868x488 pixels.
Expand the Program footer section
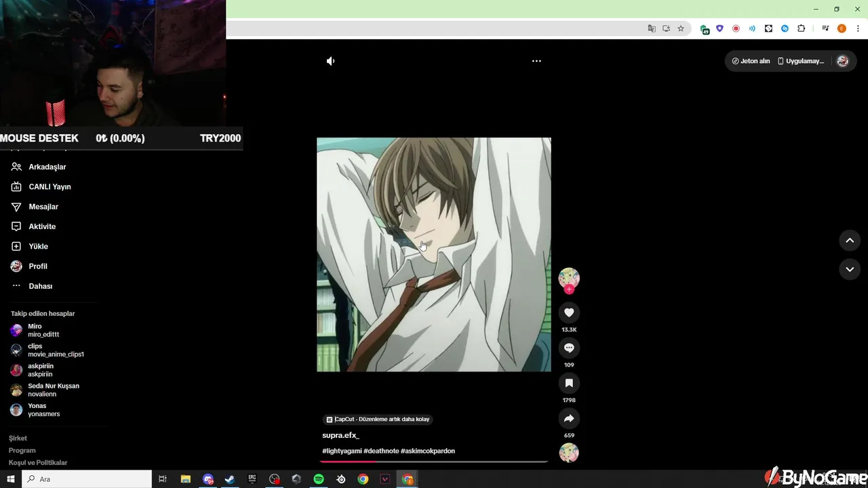click(x=22, y=450)
